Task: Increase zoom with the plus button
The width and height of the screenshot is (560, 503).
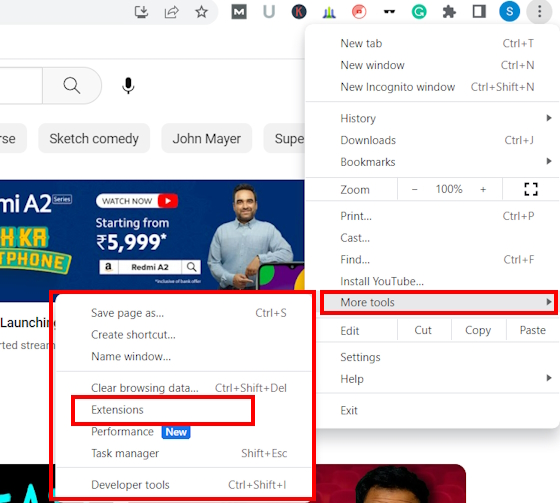Action: click(x=483, y=189)
